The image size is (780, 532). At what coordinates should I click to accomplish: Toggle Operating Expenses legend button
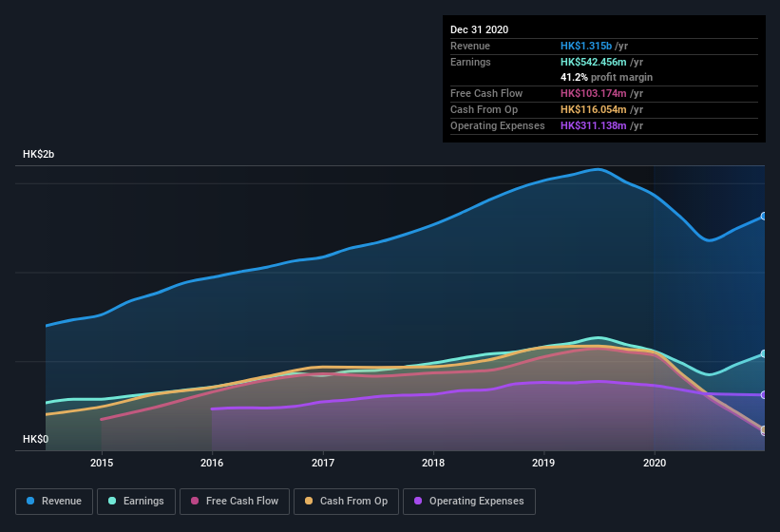[x=469, y=502]
